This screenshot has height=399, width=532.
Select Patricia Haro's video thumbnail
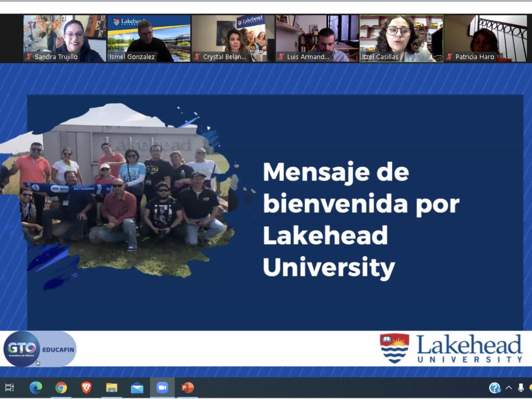coord(485,39)
